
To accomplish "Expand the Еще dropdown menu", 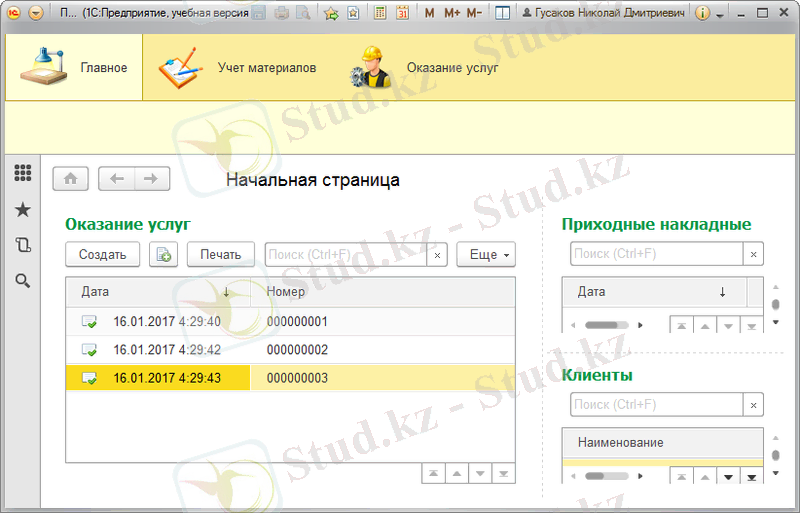I will pos(486,255).
